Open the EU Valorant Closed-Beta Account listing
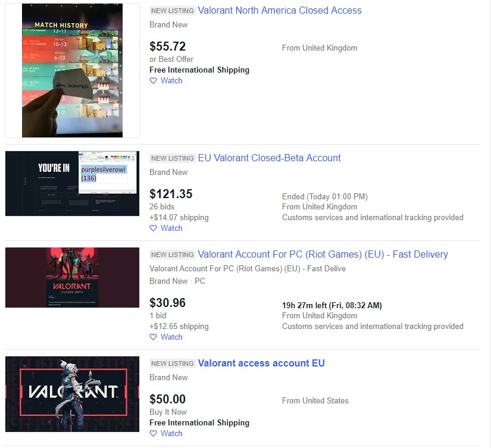The height and width of the screenshot is (448, 491). coord(269,158)
